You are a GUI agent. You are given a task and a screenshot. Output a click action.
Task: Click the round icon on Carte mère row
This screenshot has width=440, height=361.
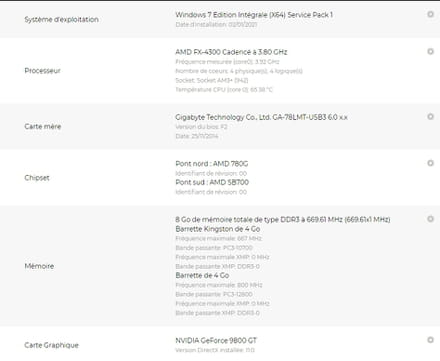pos(430,117)
